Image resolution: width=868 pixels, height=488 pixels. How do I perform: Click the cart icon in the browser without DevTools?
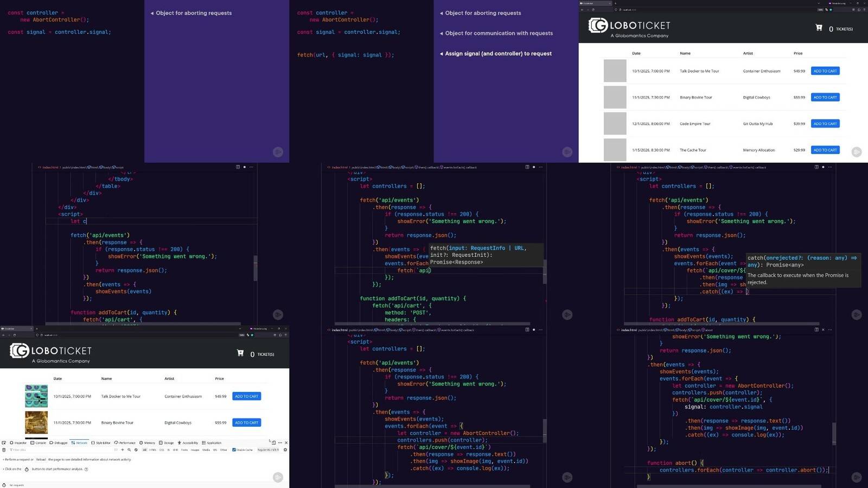(x=819, y=28)
